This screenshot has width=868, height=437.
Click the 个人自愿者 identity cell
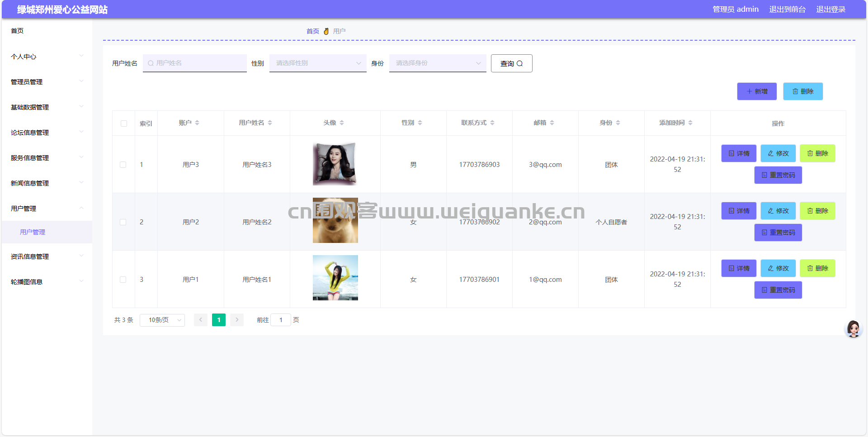pyautogui.click(x=611, y=222)
